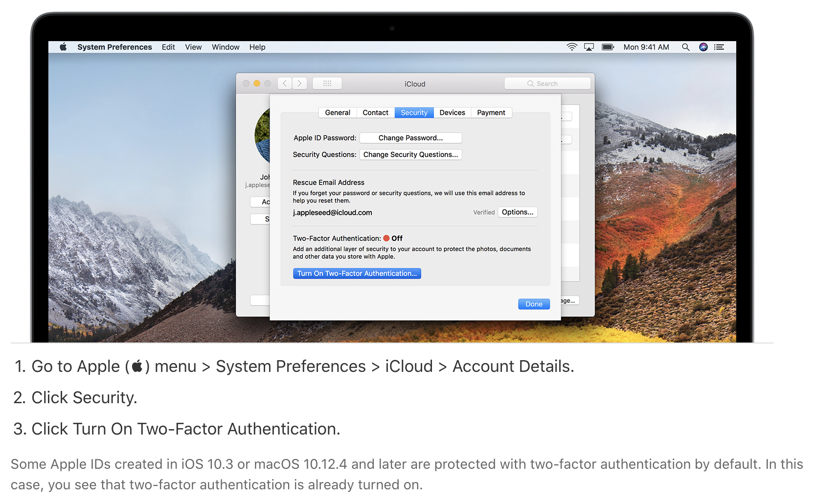Go back with the left chevron
816x504 pixels.
tap(285, 83)
